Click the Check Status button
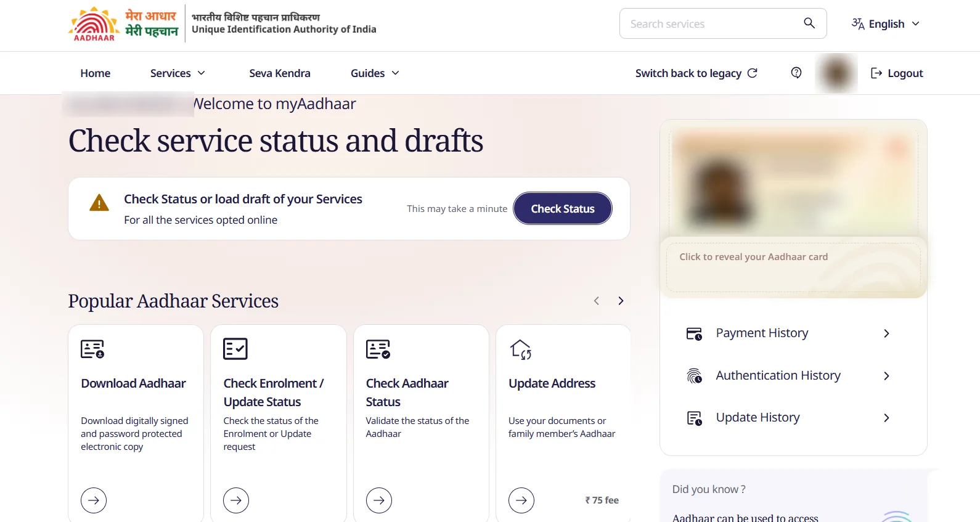This screenshot has height=522, width=980. [x=563, y=208]
